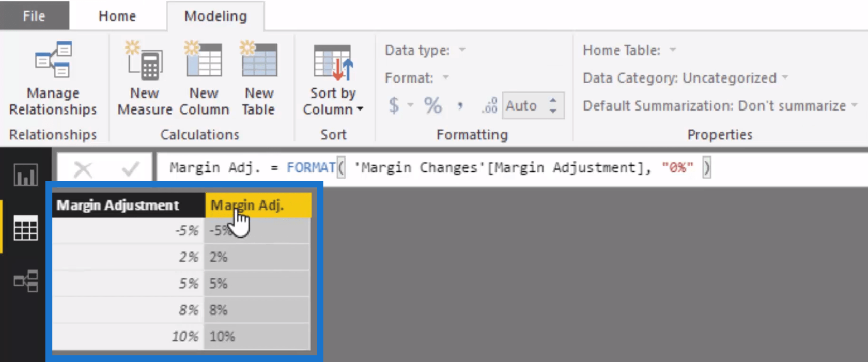Open the File menu
This screenshot has width=868, height=362.
[34, 15]
